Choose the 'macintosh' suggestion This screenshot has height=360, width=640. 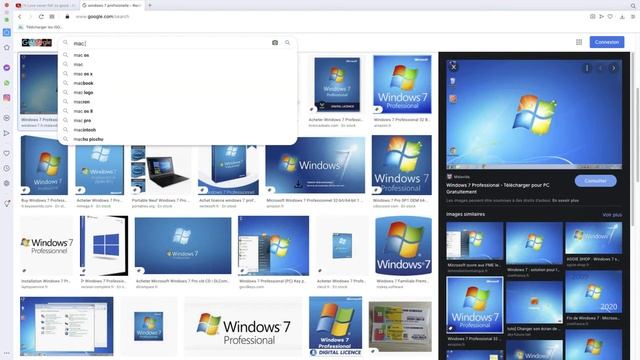pyautogui.click(x=178, y=130)
